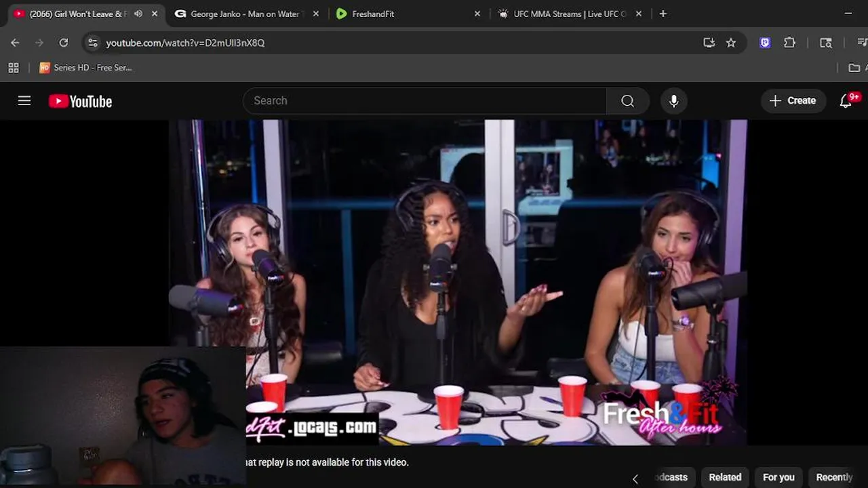Click the YouTube search field
Viewport: 868px width, 488px height.
point(425,100)
